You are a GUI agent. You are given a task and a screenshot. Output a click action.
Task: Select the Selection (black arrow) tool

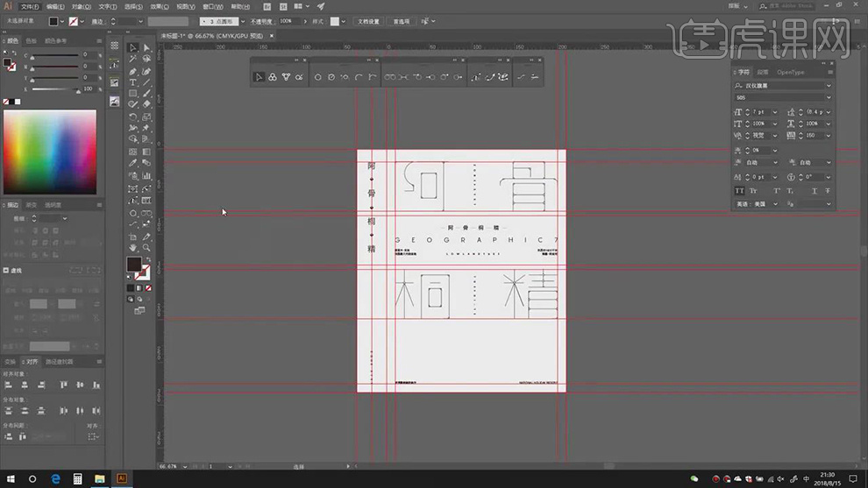click(132, 48)
